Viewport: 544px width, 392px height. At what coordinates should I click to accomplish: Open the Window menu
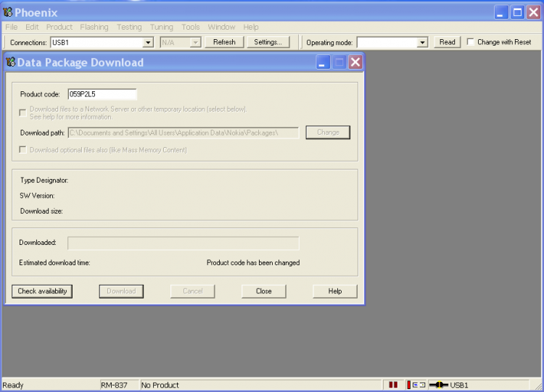(x=221, y=27)
